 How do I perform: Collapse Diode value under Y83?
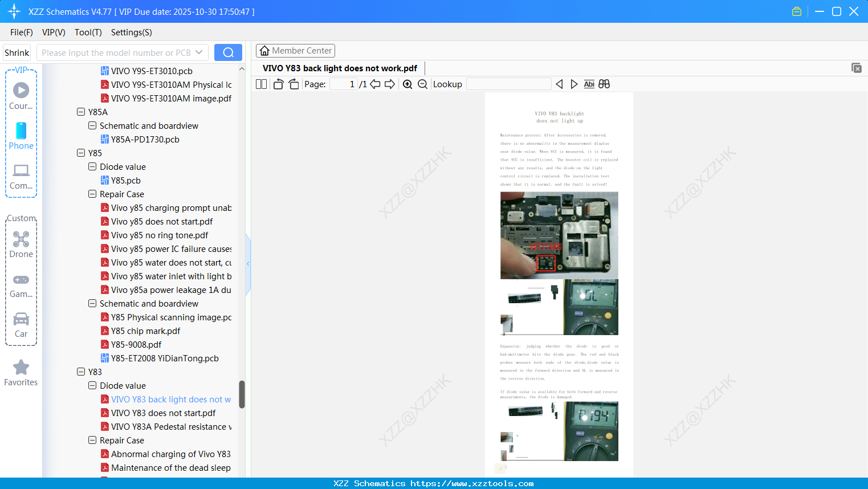(92, 385)
